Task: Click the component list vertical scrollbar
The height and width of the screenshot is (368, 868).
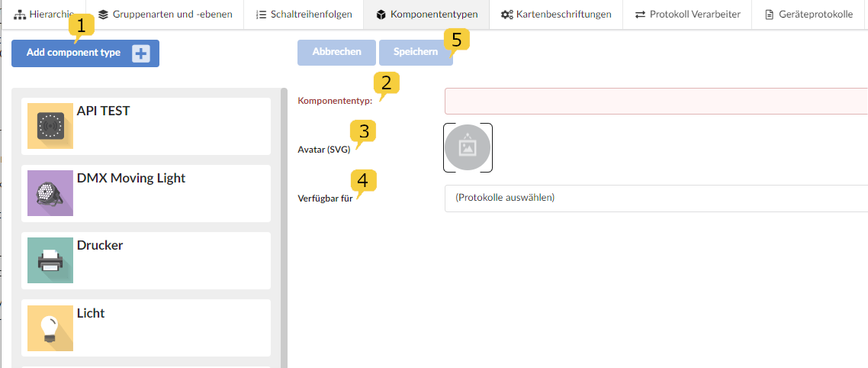Action: 285,228
